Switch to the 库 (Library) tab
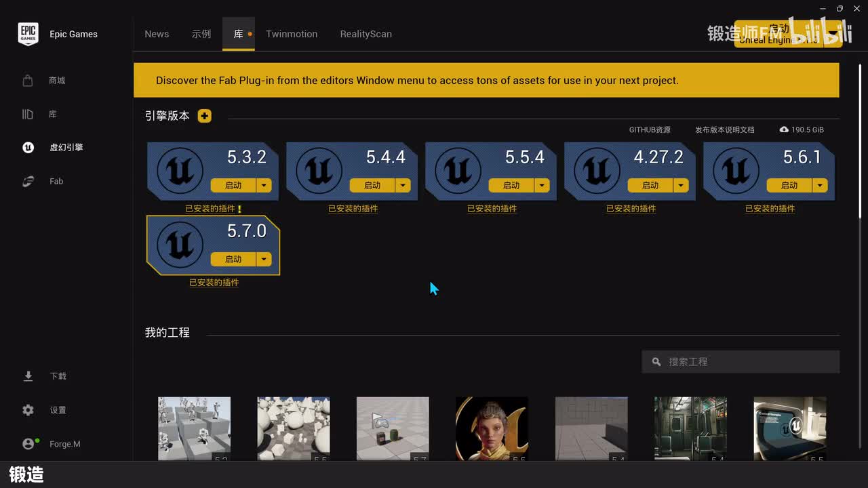Viewport: 868px width, 488px height. pyautogui.click(x=239, y=34)
